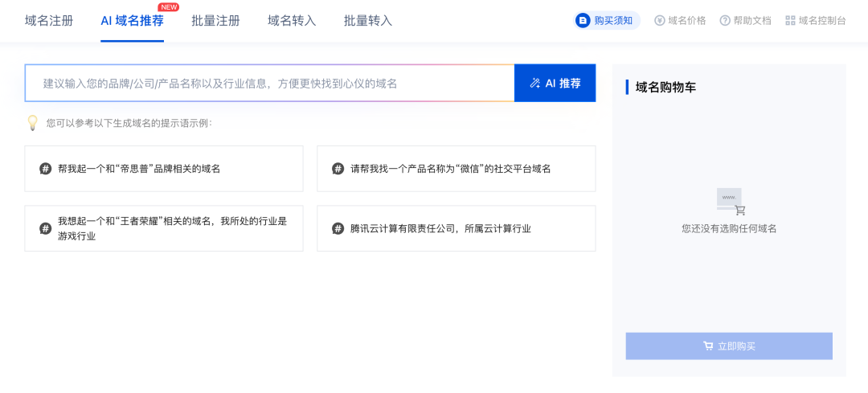Viewport: 868px width, 393px height.
Task: Click the 立即购买 button
Action: pos(729,346)
